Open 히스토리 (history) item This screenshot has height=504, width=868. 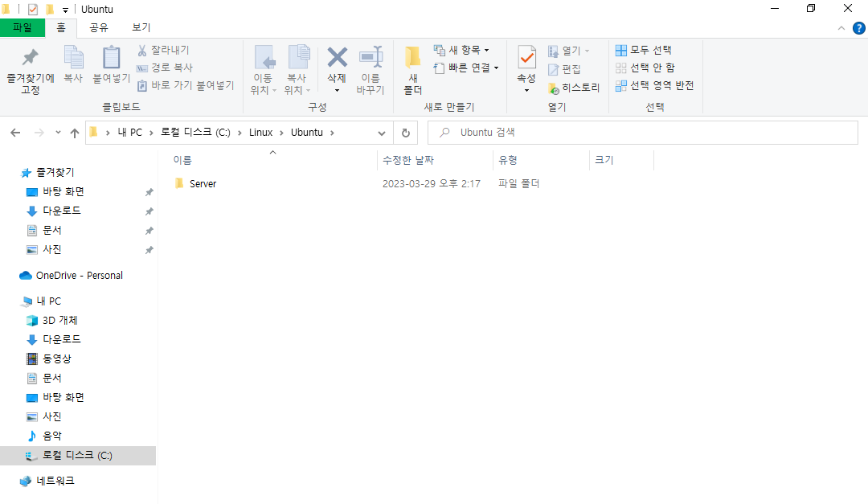pos(574,88)
